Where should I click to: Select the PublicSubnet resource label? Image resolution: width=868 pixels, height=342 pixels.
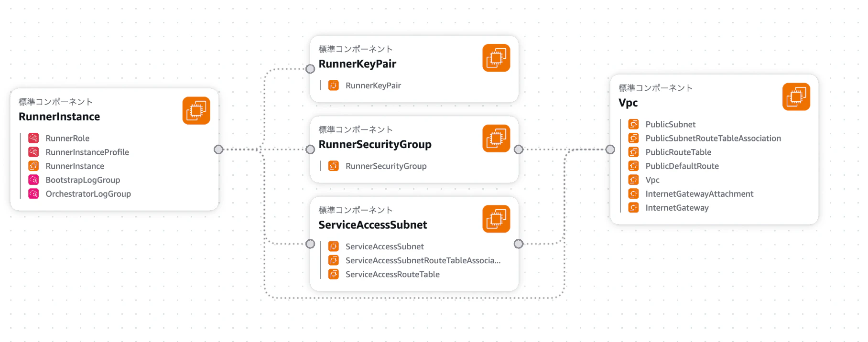pyautogui.click(x=671, y=124)
